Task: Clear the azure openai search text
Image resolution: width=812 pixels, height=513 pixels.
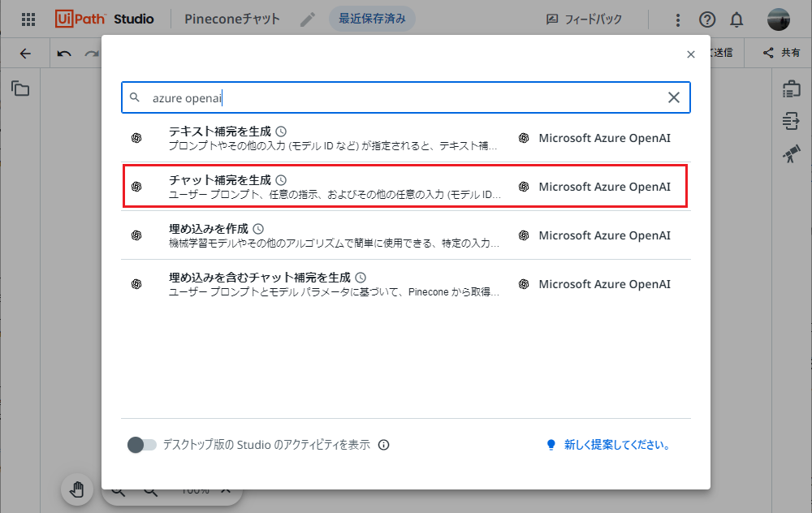Action: [674, 97]
